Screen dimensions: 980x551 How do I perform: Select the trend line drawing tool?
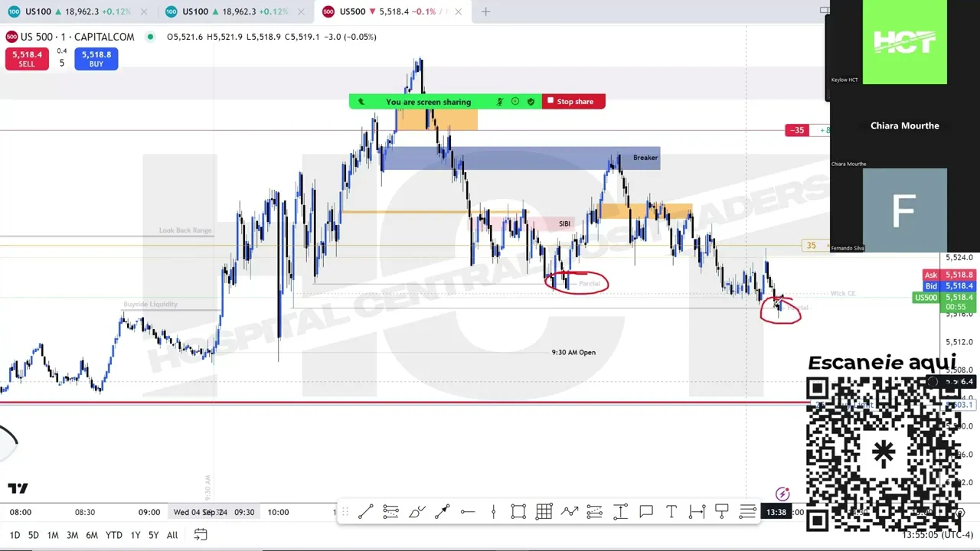pyautogui.click(x=365, y=512)
